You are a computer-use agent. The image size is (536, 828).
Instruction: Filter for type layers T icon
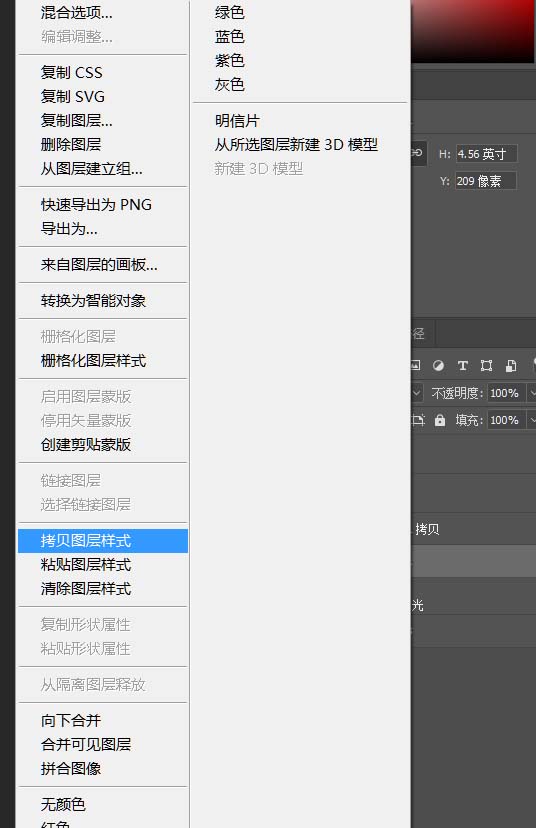pos(463,365)
